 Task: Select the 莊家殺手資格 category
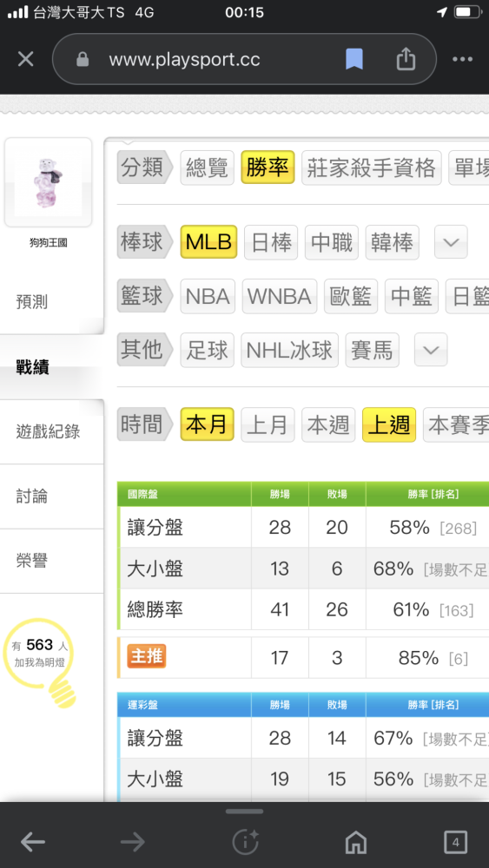click(372, 168)
